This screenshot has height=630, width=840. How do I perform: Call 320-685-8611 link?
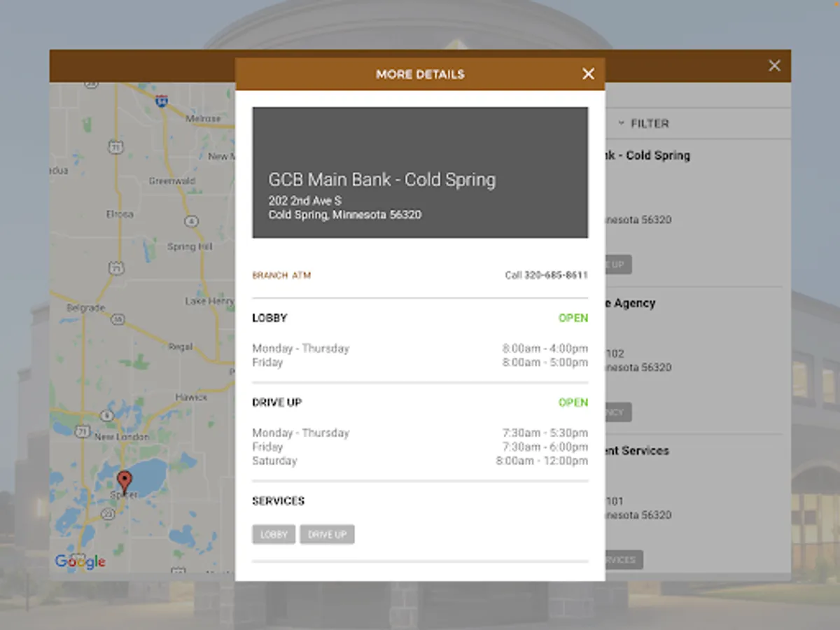click(x=547, y=275)
